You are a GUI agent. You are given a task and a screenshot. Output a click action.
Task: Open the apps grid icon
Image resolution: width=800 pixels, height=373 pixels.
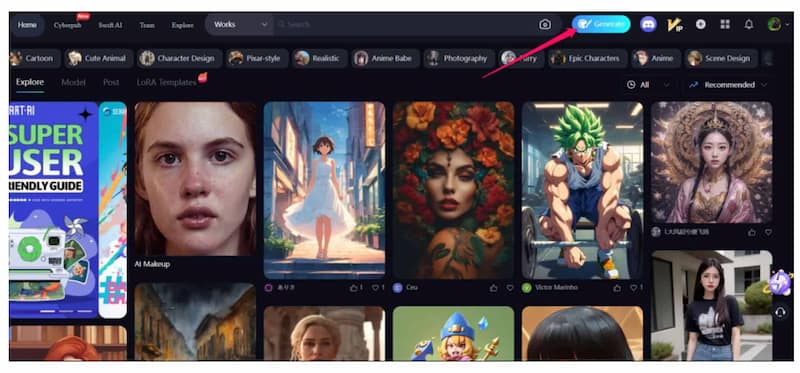(725, 24)
